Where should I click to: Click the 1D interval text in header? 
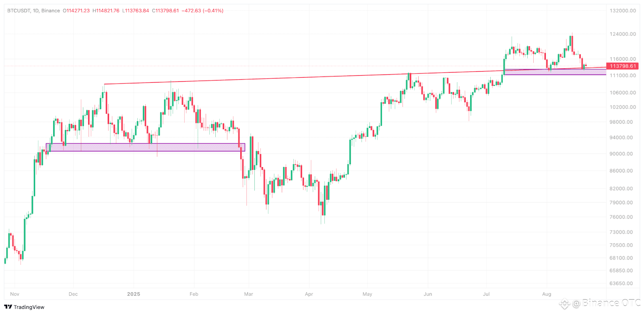(x=35, y=10)
